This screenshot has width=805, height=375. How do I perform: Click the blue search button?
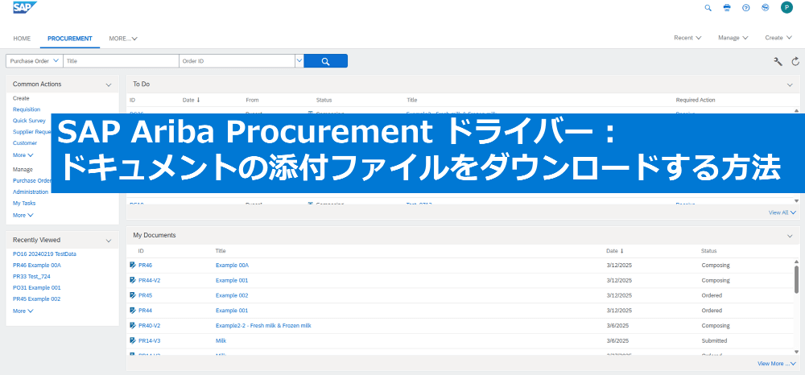pyautogui.click(x=325, y=61)
